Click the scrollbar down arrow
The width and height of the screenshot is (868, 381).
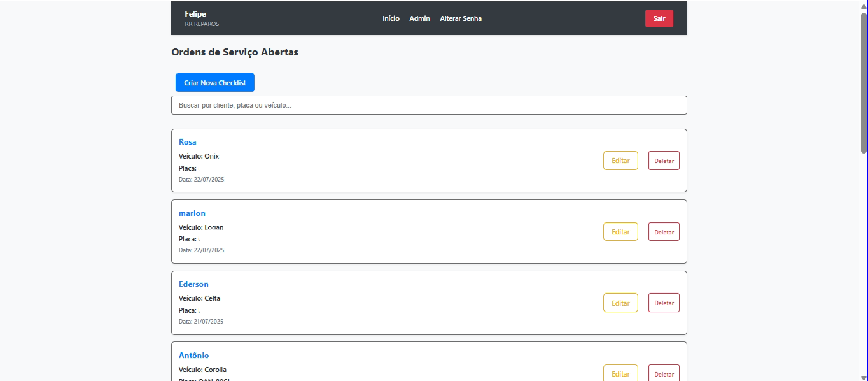click(x=864, y=377)
